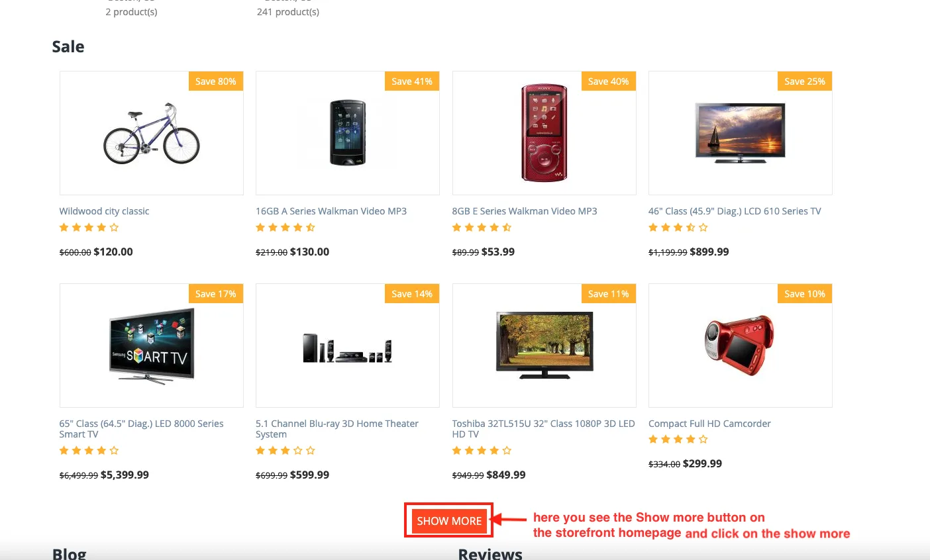Click star rating under Compact Full HD Camcorder
Screen dimensions: 930x560
(678, 440)
